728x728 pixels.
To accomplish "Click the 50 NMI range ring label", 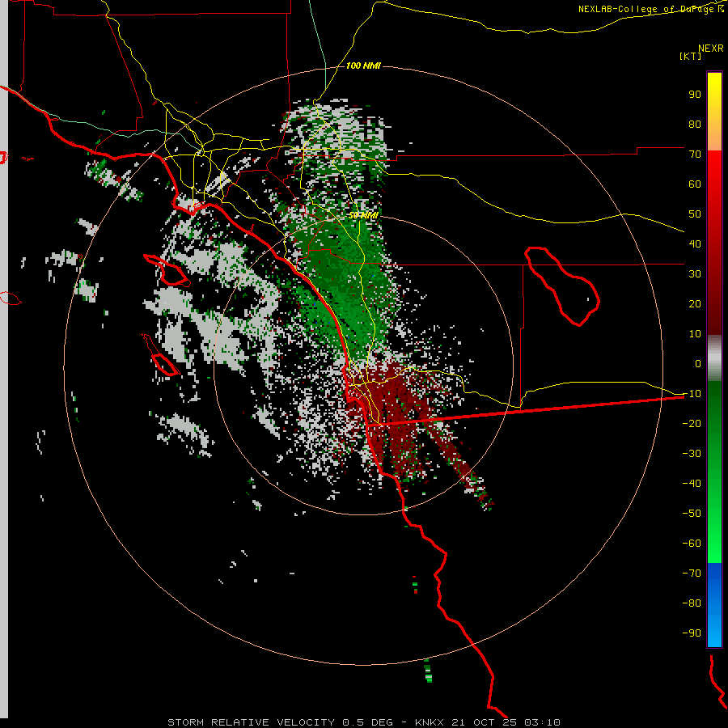I will [x=363, y=216].
